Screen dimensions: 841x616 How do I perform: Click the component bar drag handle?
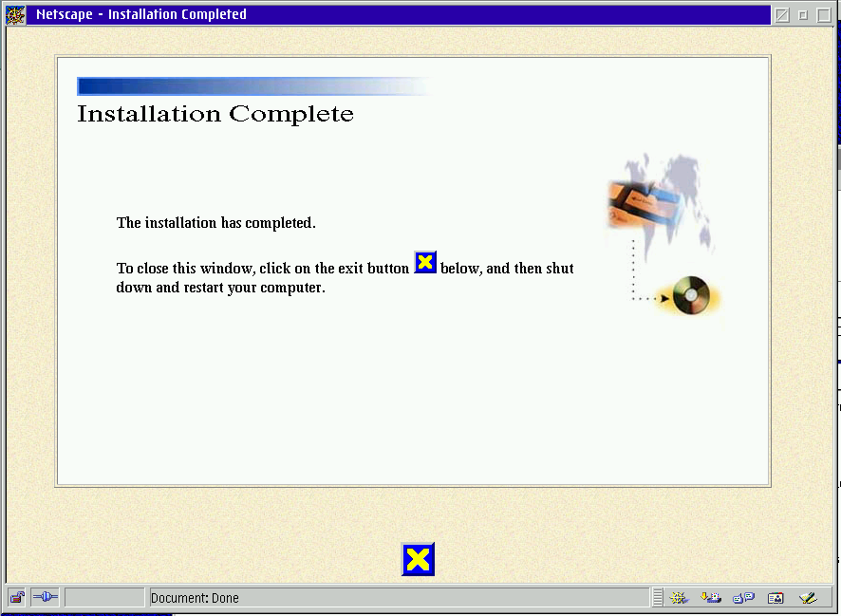658,597
